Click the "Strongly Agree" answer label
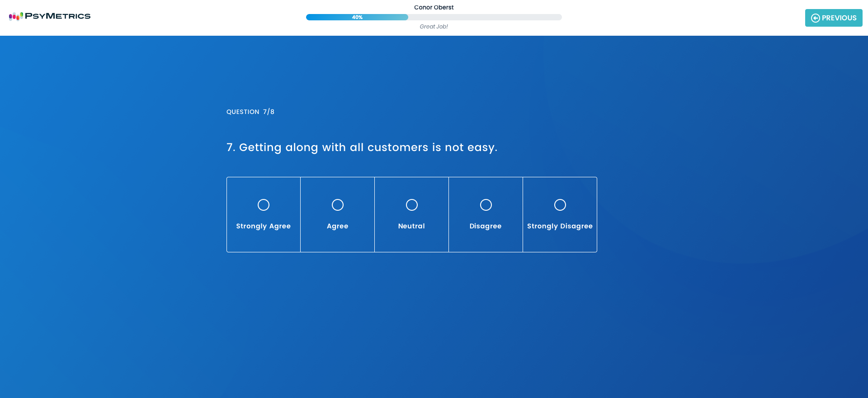The height and width of the screenshot is (398, 868). click(263, 226)
